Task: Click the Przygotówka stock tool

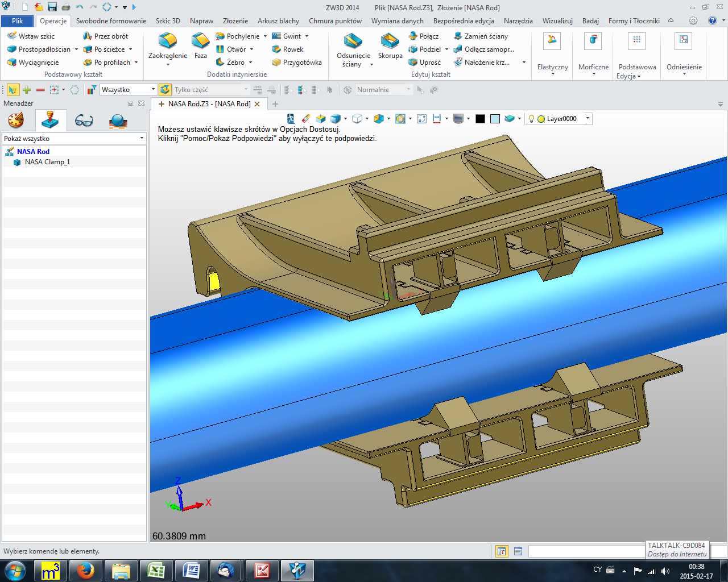Action: 297,62
